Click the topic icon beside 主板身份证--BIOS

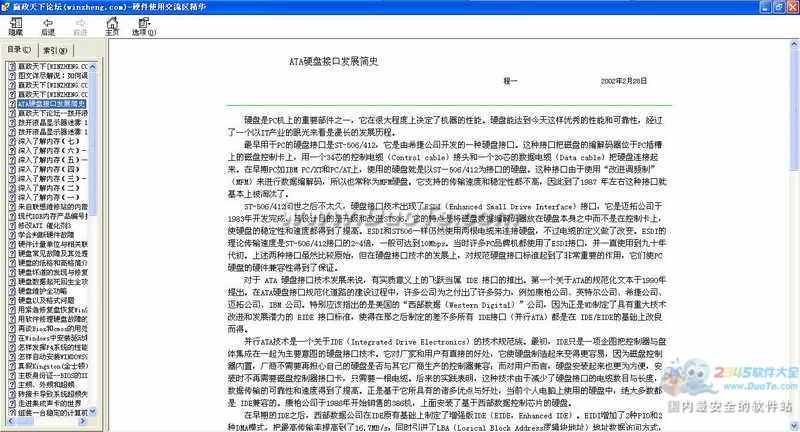click(13, 375)
